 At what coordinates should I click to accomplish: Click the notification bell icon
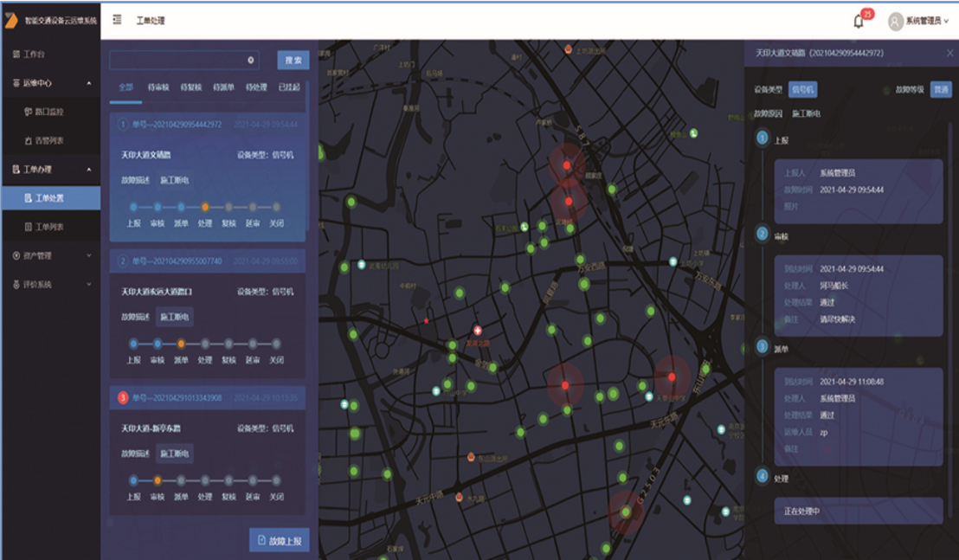click(x=859, y=22)
